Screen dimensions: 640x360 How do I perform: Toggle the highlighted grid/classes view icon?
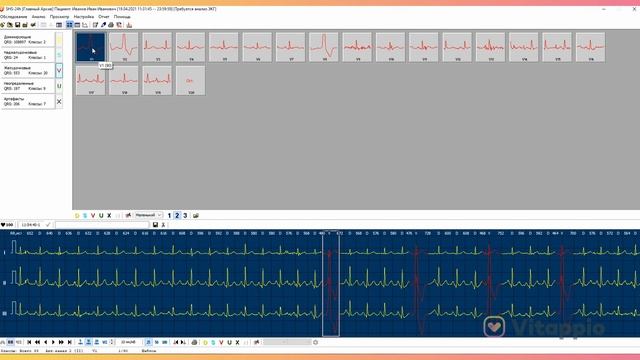click(69, 25)
